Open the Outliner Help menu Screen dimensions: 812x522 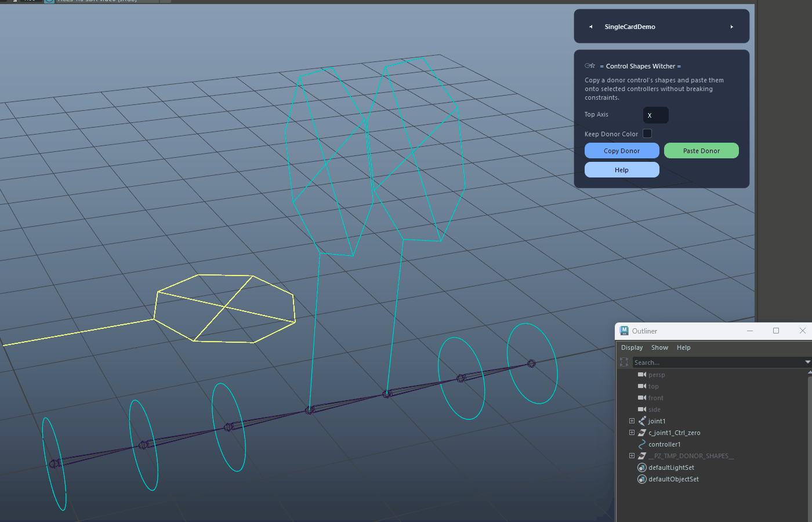(x=684, y=347)
